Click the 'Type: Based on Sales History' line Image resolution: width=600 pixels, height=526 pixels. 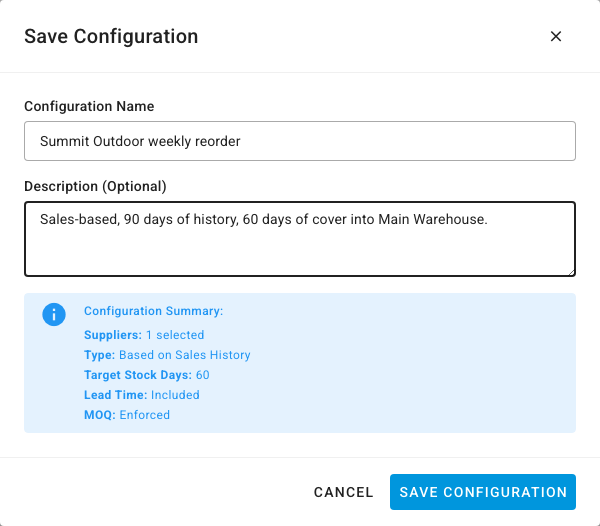[167, 355]
